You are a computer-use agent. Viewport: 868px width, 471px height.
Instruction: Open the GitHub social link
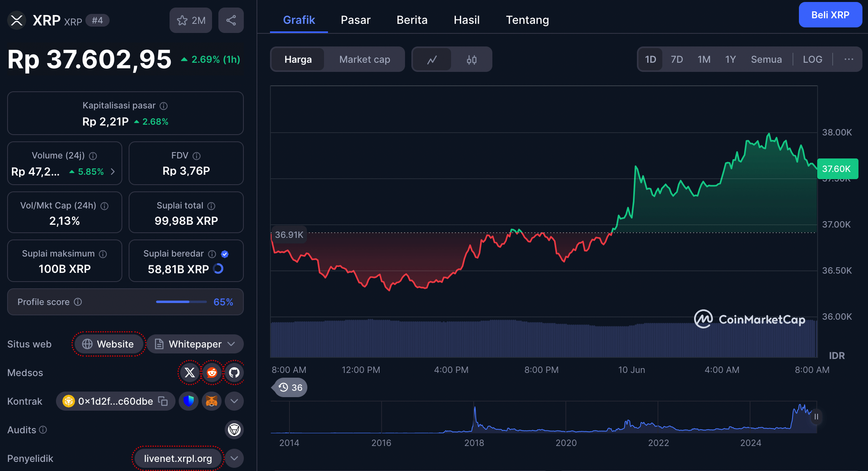(x=234, y=373)
